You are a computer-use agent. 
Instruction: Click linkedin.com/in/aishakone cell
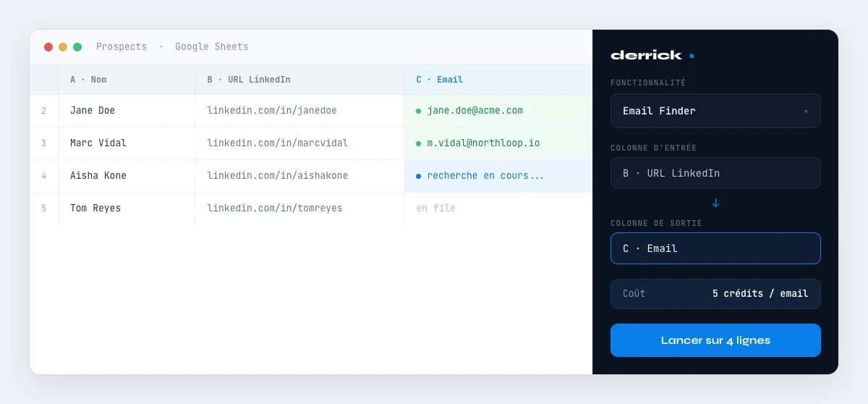(299, 176)
